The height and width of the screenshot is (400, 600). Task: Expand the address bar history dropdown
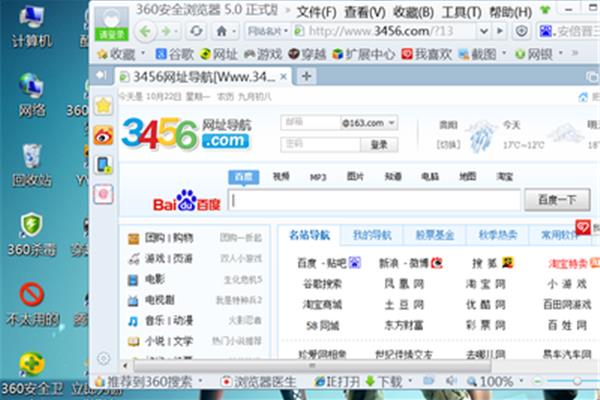(x=484, y=31)
